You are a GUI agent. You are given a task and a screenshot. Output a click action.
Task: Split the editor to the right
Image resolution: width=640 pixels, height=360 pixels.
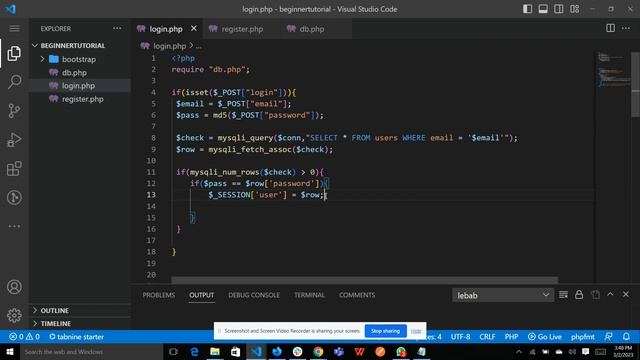coord(610,28)
